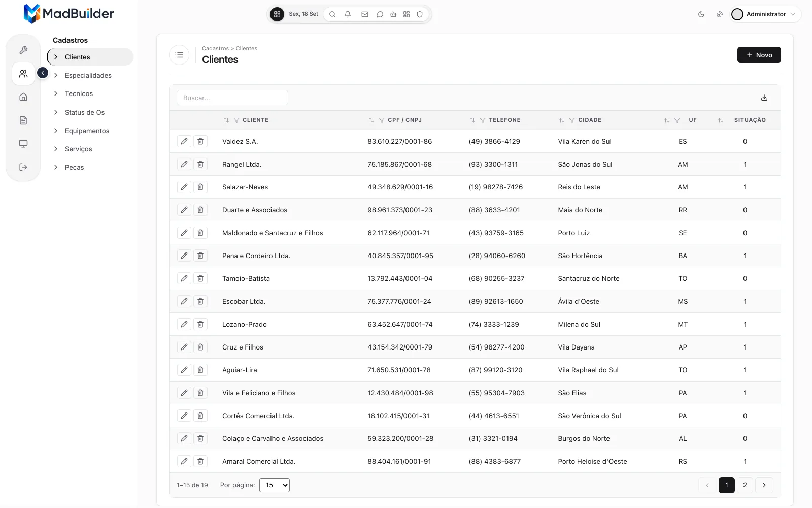Open the search icon in top toolbar
The width and height of the screenshot is (812, 508).
332,14
